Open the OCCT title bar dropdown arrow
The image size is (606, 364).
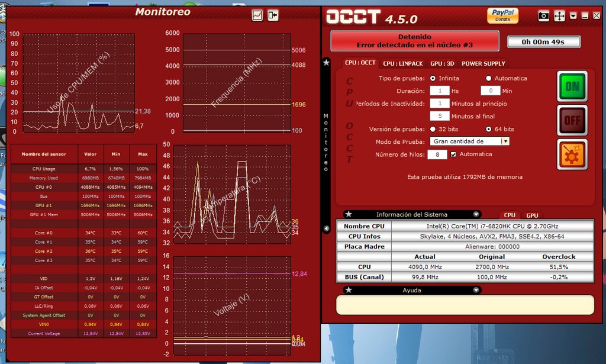tap(573, 16)
